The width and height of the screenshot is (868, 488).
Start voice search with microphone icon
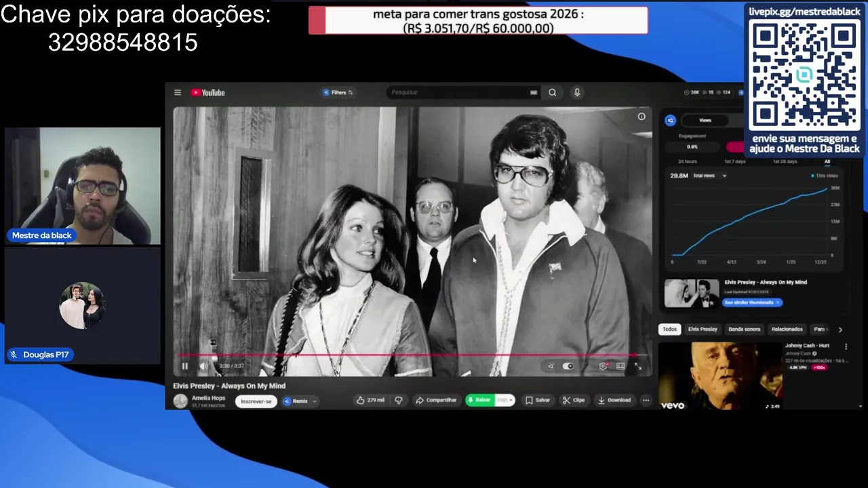577,92
